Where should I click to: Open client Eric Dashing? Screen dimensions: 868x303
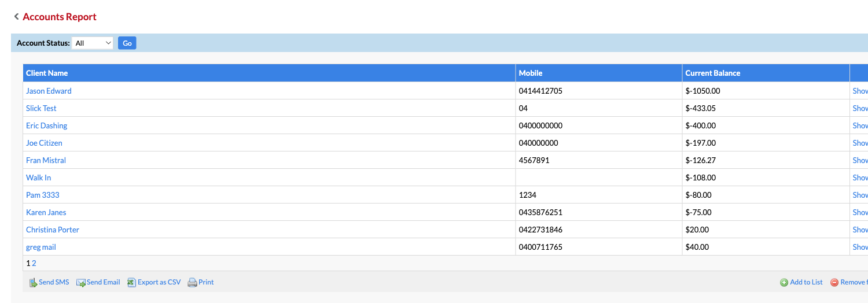point(46,125)
